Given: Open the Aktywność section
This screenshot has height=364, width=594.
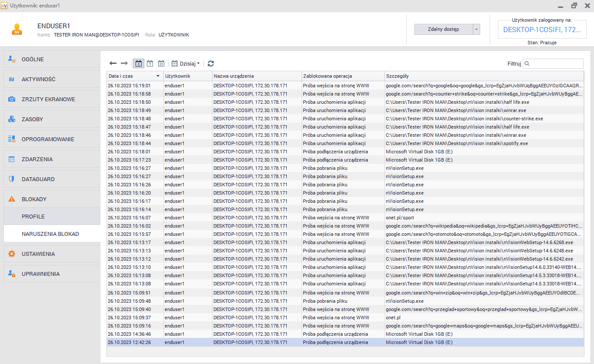Looking at the screenshot, I should click(52, 79).
